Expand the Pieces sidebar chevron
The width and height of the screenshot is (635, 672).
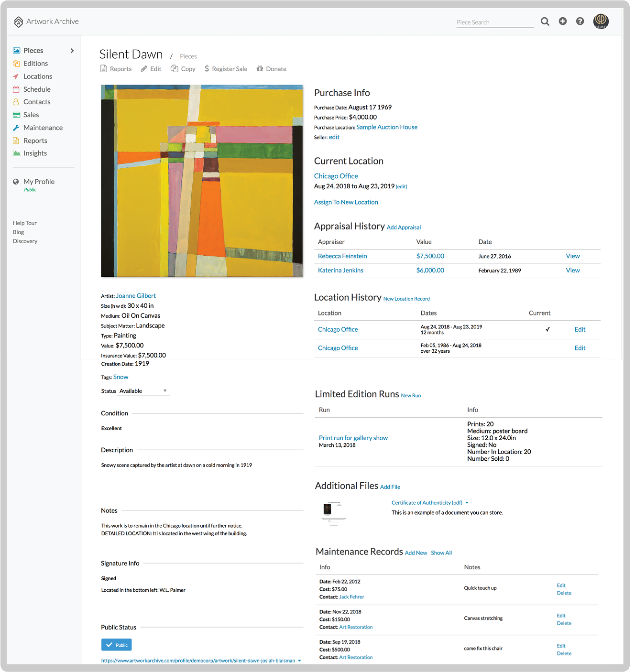click(72, 51)
